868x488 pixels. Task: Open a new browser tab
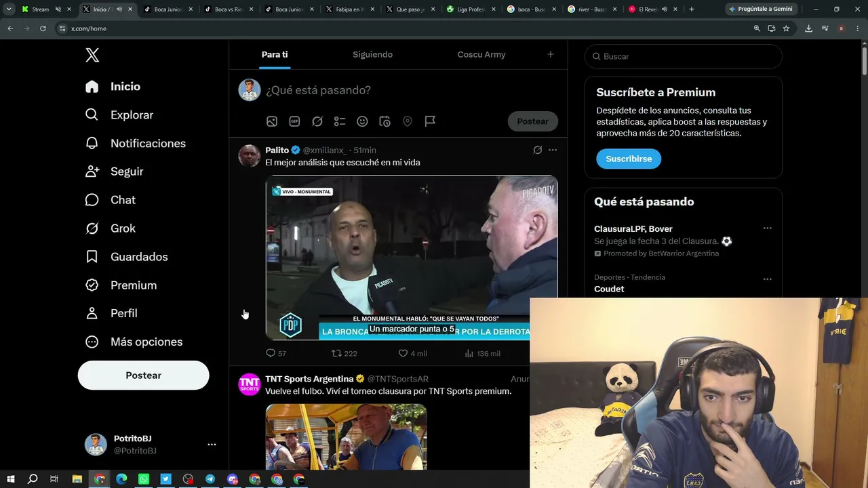point(692,9)
